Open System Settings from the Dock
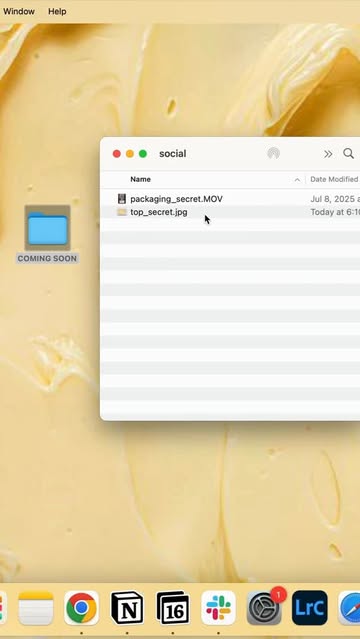This screenshot has width=360, height=639. click(x=264, y=608)
